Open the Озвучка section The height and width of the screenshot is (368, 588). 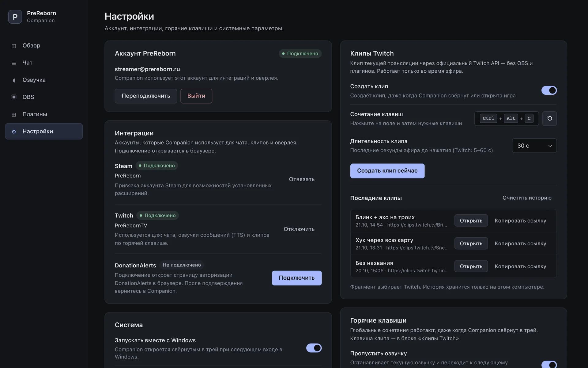(44, 80)
